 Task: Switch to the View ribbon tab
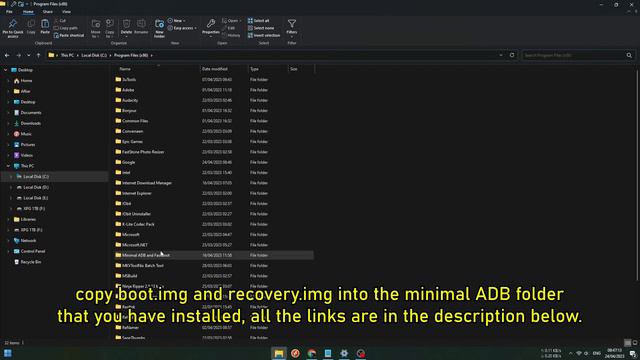click(67, 12)
